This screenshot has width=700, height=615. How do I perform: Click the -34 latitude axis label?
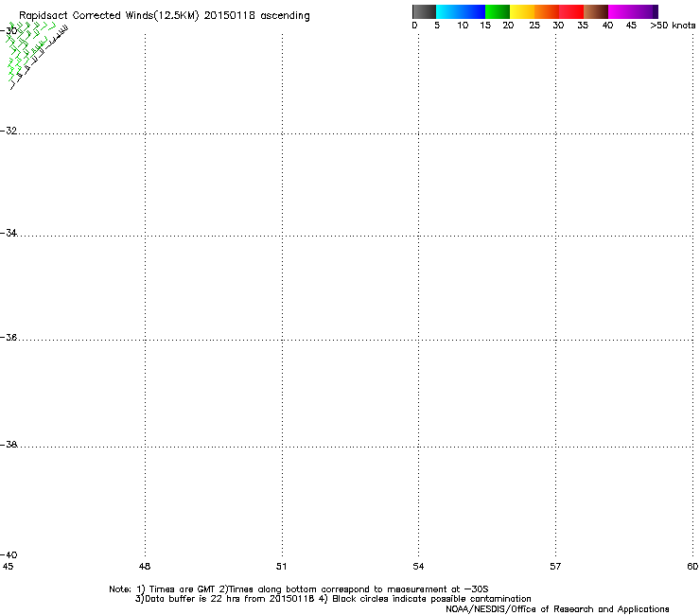[x=9, y=233]
